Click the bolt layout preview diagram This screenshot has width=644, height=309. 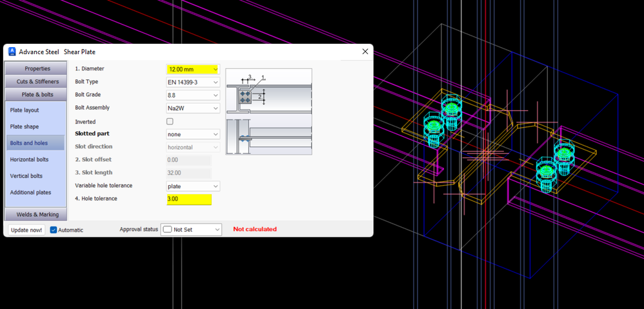pos(268,111)
